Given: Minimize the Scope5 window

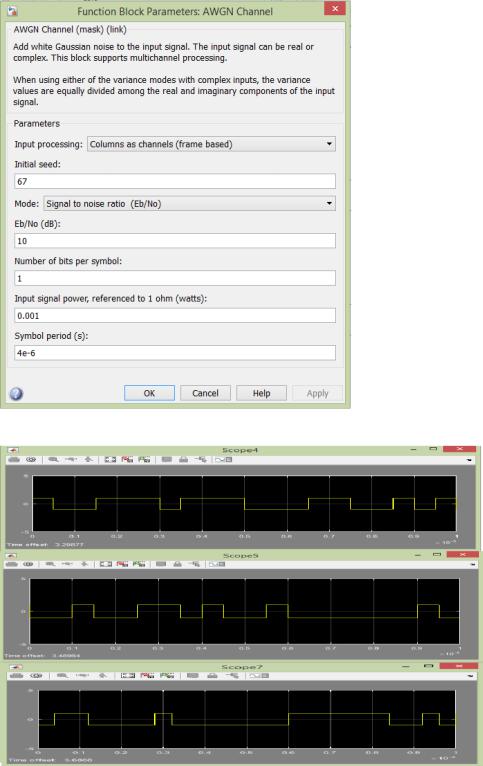Looking at the screenshot, I should click(419, 555).
